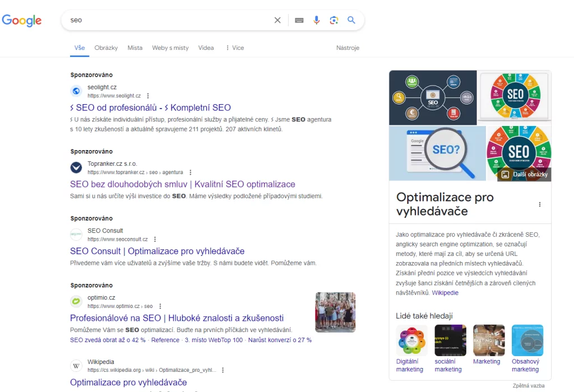The image size is (574, 392).
Task: Select the Vše tab
Action: click(80, 48)
